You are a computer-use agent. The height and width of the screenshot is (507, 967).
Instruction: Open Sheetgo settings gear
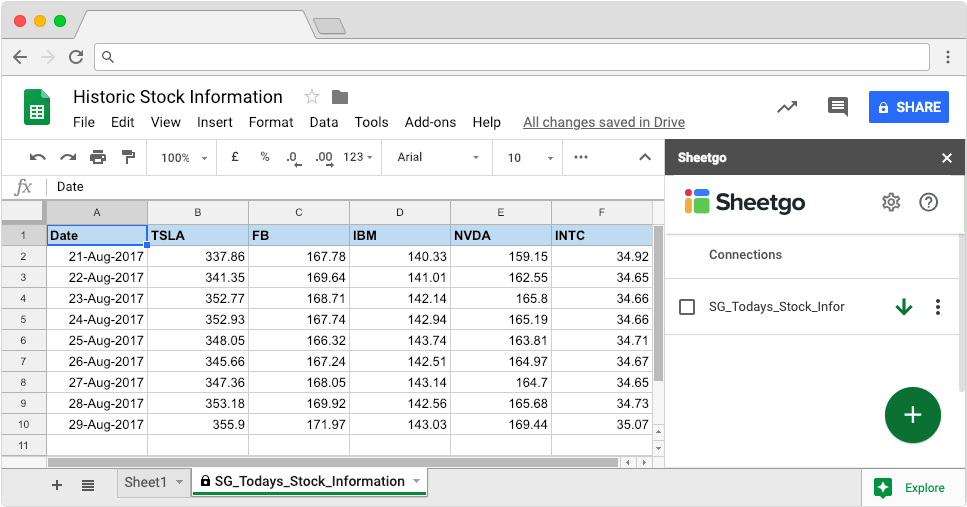(891, 202)
